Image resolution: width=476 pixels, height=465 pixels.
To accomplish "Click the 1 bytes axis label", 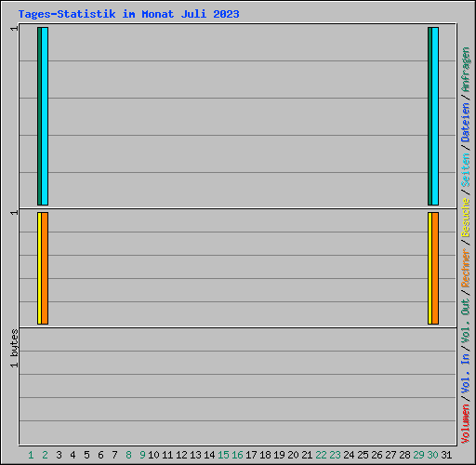I will (x=14, y=349).
